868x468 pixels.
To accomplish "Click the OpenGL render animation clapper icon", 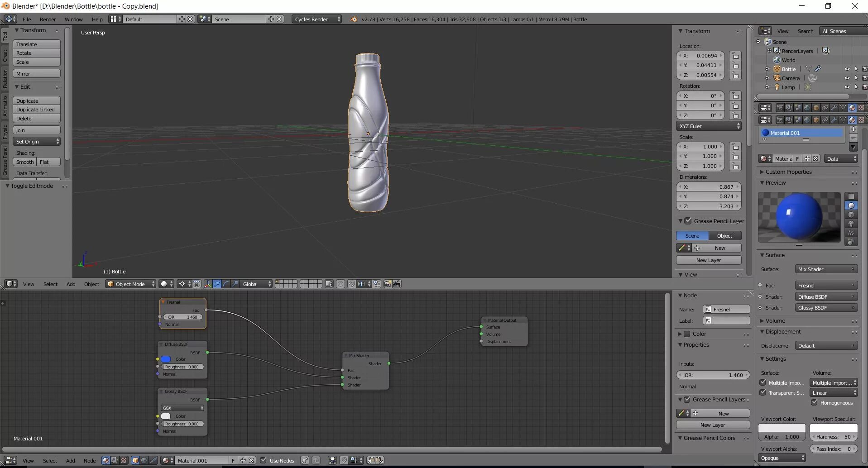I will [x=397, y=284].
